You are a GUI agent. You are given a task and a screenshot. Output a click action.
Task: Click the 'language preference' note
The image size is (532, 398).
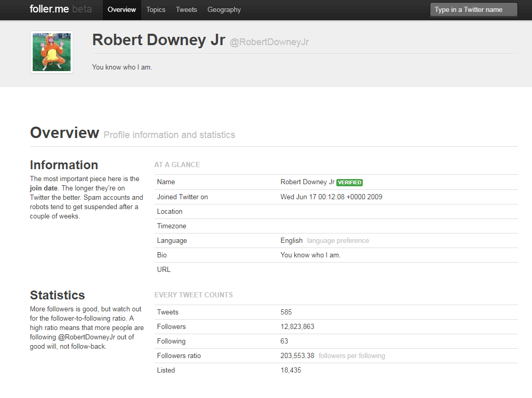pyautogui.click(x=338, y=241)
